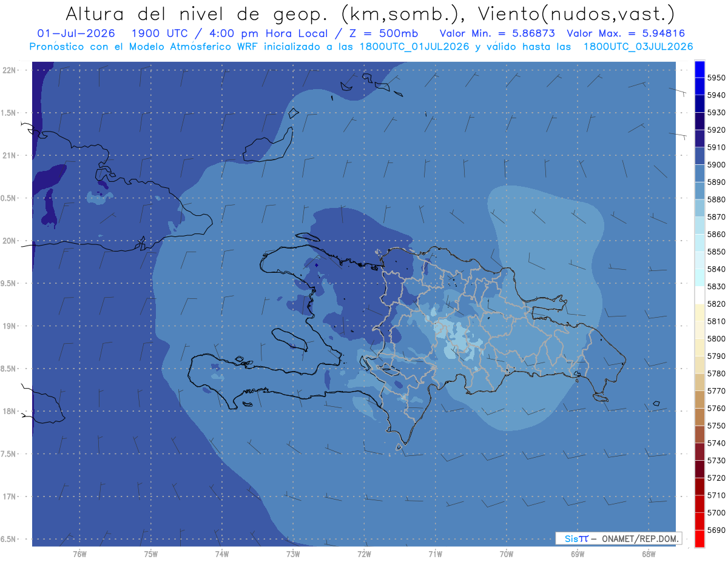Click the '5700' colorbar label
This screenshot has height=562, width=728.
tap(716, 512)
